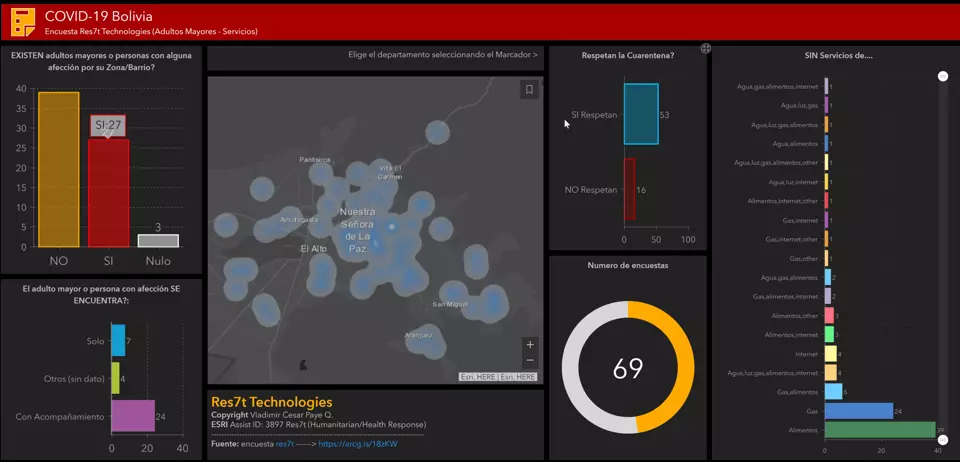Click the 'SI:27' tooltip label
Viewport: 960px width, 462px height.
108,125
